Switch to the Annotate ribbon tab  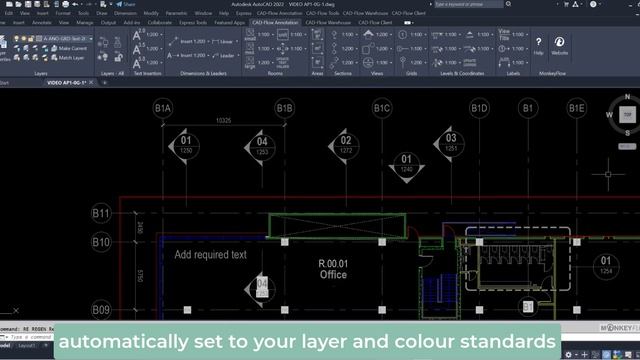[x=42, y=23]
